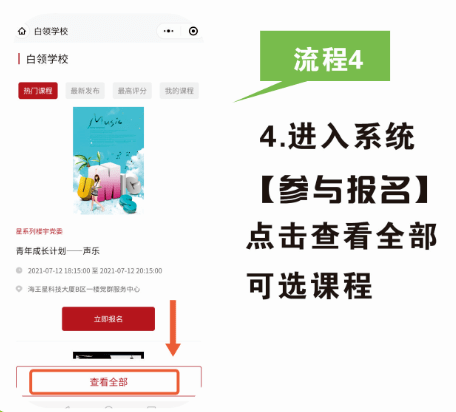Tap the location pin icon by the address
This screenshot has height=412, width=456.
pyautogui.click(x=19, y=289)
